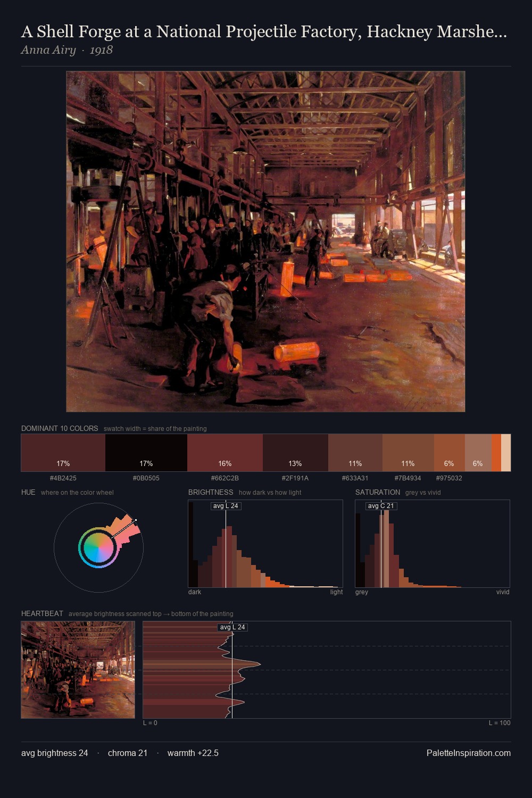Click the 'avg C 21' label in saturation chart
Screen dimensions: 532x798
click(381, 506)
